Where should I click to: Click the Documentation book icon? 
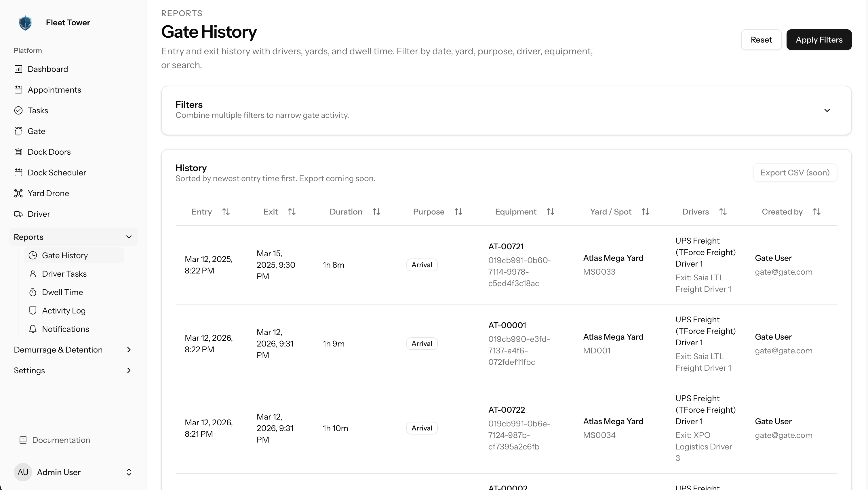[x=23, y=440]
